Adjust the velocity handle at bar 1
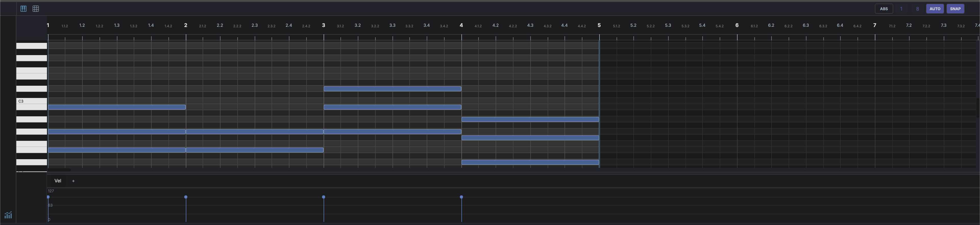Screen dimensions: 980x225 coord(48,197)
